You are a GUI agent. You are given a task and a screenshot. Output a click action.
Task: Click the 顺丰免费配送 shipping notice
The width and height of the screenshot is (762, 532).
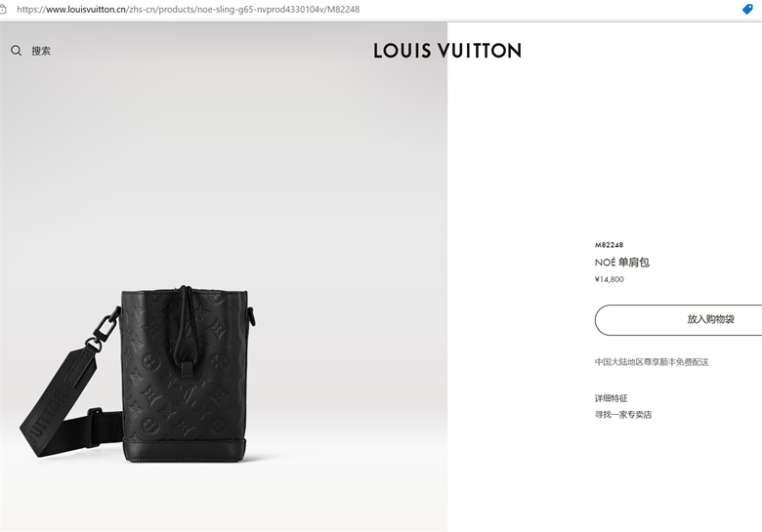click(x=652, y=361)
